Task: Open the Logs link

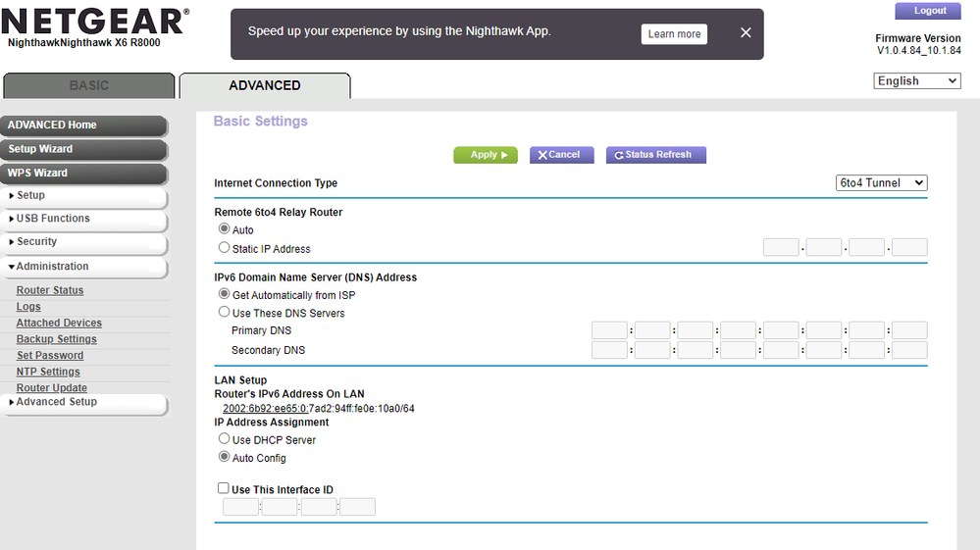Action: click(28, 307)
